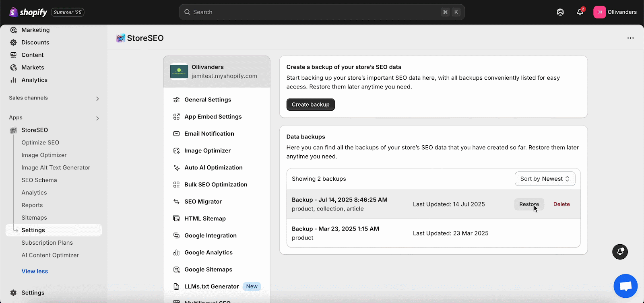Delete the Jul 14, 2025 backup
The height and width of the screenshot is (303, 644).
coord(561,204)
